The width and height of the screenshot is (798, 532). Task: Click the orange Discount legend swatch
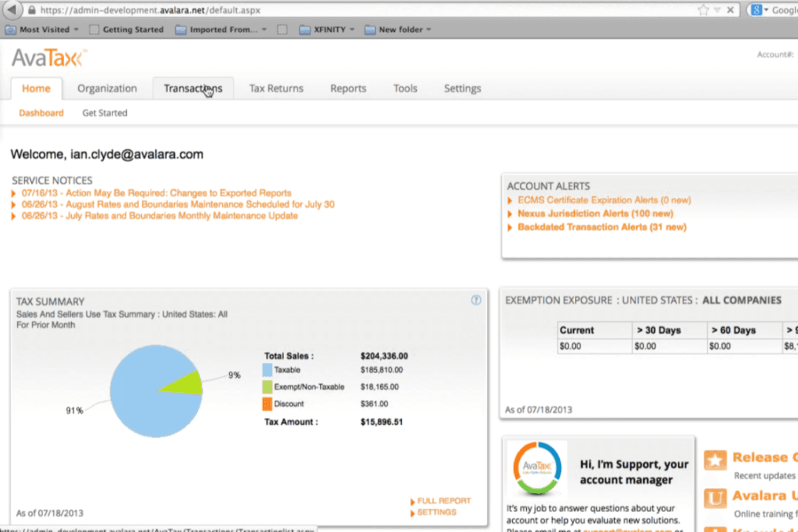(x=267, y=404)
